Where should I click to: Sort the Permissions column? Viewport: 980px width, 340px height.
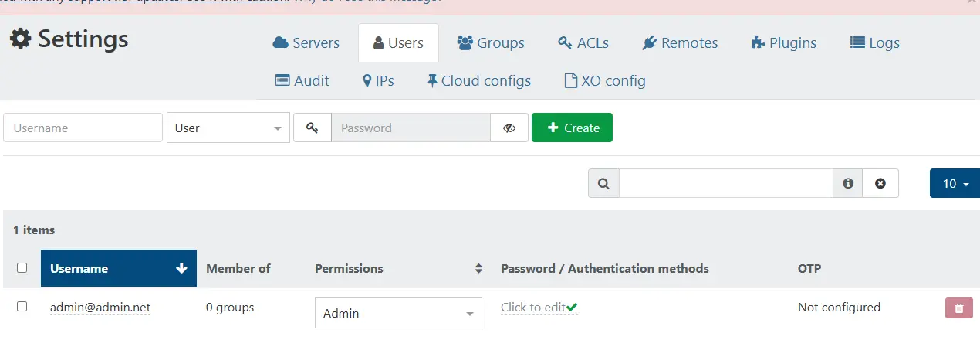click(478, 268)
